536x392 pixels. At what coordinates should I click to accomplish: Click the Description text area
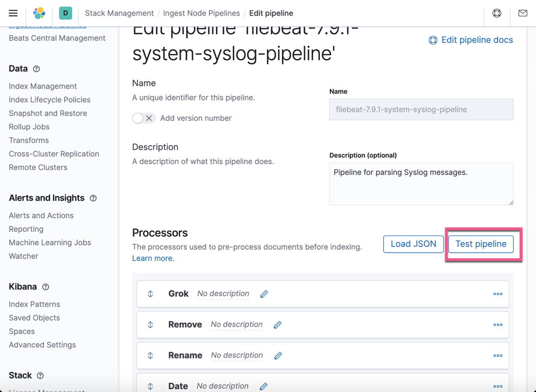(x=421, y=184)
